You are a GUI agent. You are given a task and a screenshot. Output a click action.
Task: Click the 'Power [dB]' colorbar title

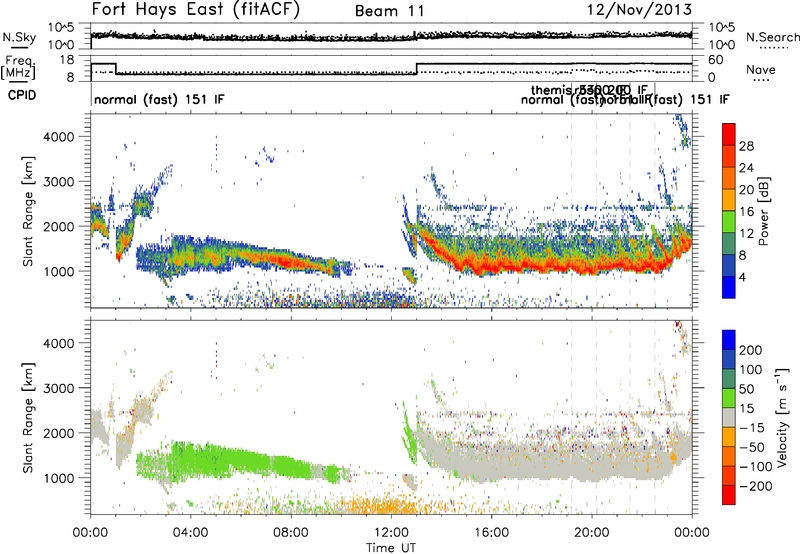pyautogui.click(x=763, y=211)
